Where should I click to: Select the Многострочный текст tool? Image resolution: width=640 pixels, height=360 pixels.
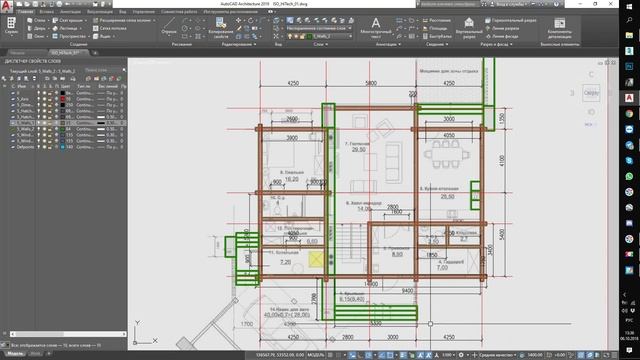click(x=376, y=28)
